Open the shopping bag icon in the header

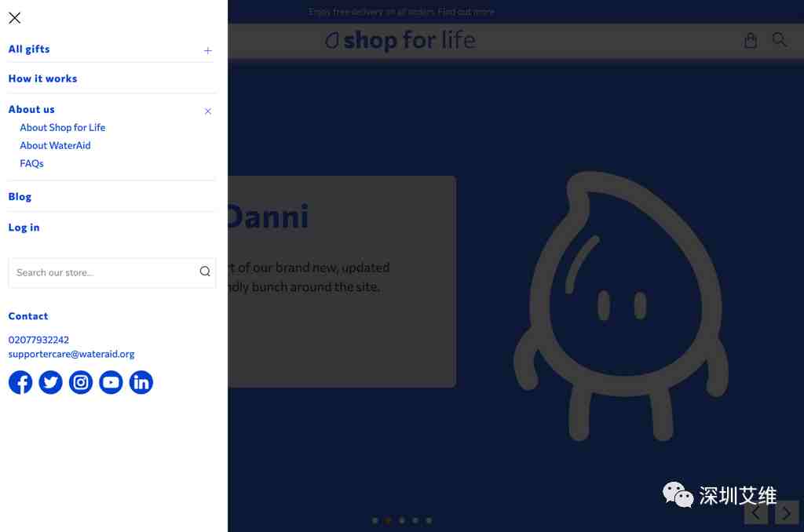[750, 40]
